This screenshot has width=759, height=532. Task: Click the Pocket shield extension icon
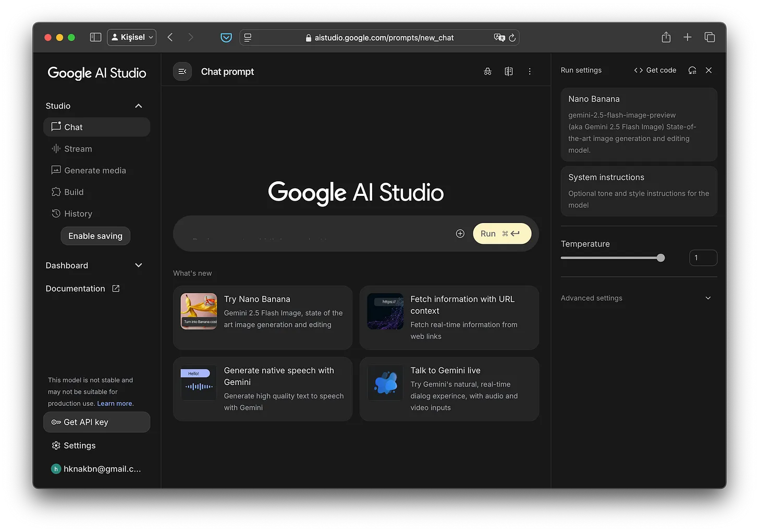click(x=226, y=38)
